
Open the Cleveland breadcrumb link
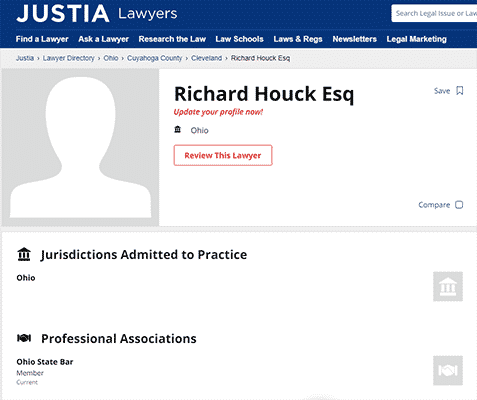[x=206, y=58]
